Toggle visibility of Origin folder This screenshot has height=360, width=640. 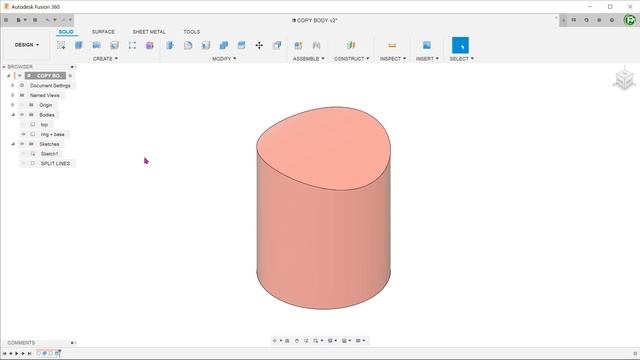(x=22, y=105)
